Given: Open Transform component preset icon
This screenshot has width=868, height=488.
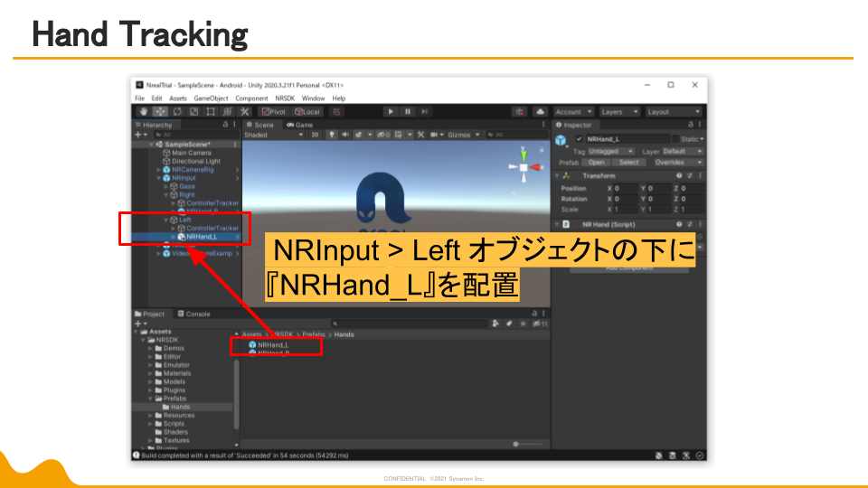Looking at the screenshot, I should (x=690, y=175).
